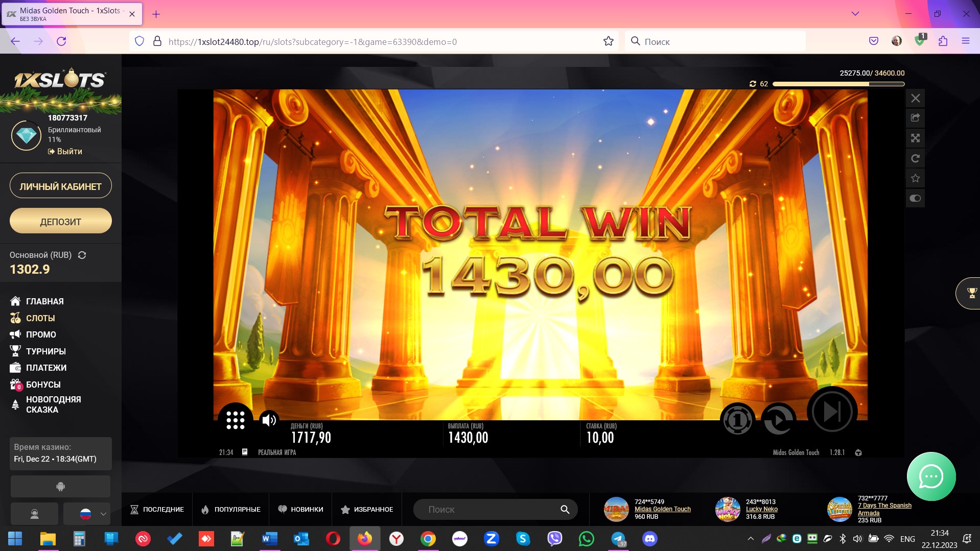
Task: Skip the Total Win animation with spin button
Action: [x=832, y=411]
